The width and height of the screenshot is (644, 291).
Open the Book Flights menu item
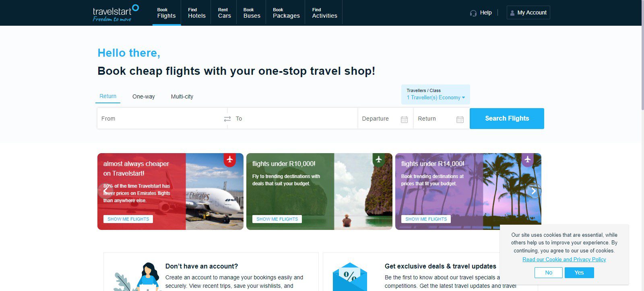pos(167,13)
